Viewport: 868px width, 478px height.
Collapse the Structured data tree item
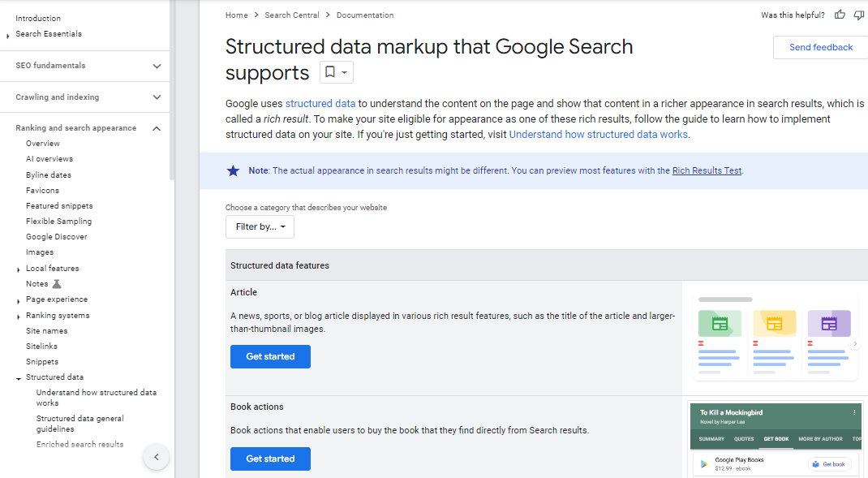[x=19, y=378]
